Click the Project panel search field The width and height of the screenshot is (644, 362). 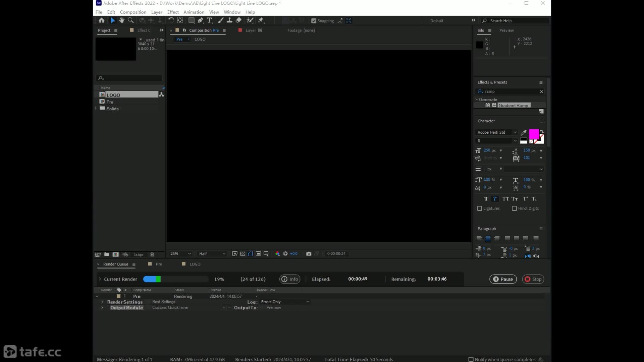coord(129,78)
